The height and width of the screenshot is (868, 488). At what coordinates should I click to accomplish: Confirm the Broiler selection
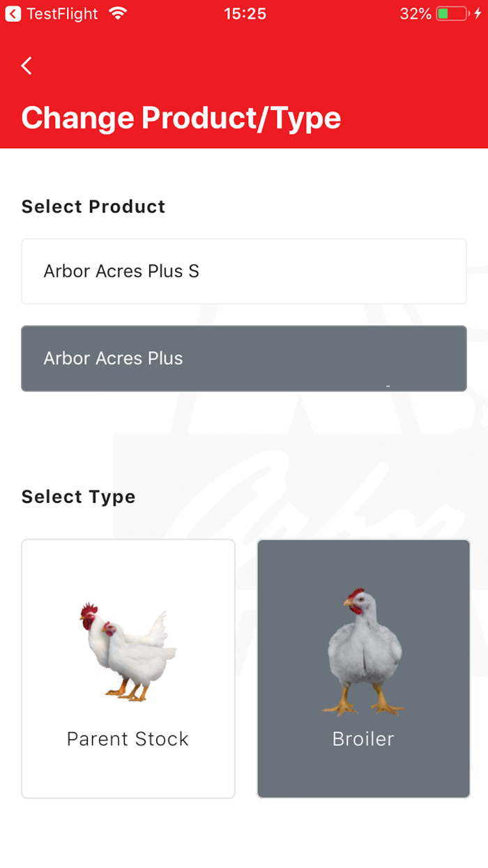point(363,668)
